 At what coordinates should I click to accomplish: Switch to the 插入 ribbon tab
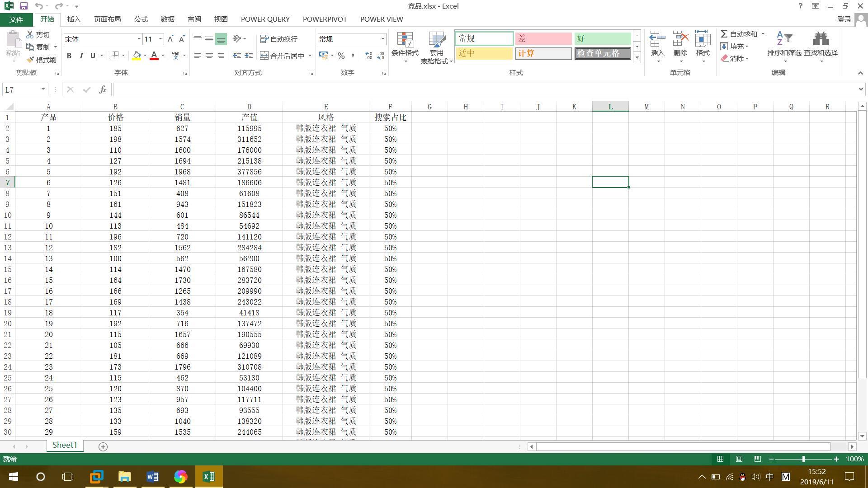pos(74,19)
